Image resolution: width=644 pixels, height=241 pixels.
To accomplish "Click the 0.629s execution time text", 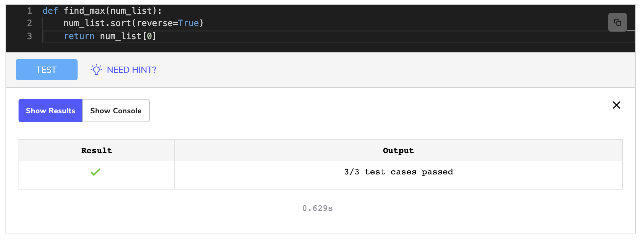I will click(x=318, y=208).
